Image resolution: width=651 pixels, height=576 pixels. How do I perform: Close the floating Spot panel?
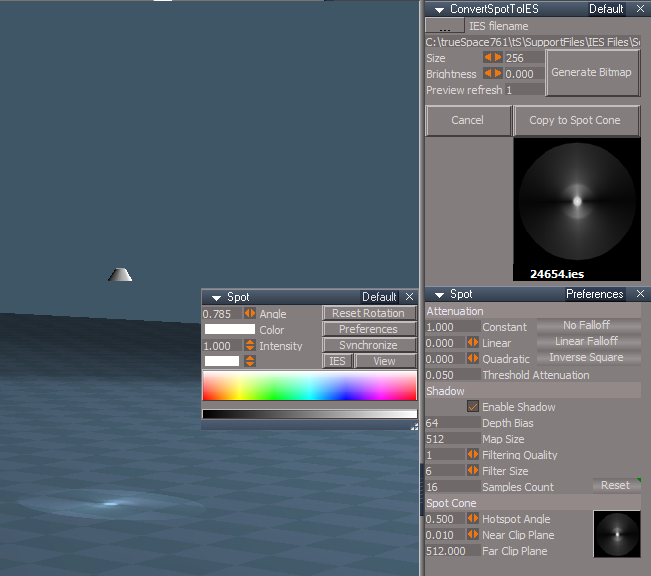coord(409,297)
